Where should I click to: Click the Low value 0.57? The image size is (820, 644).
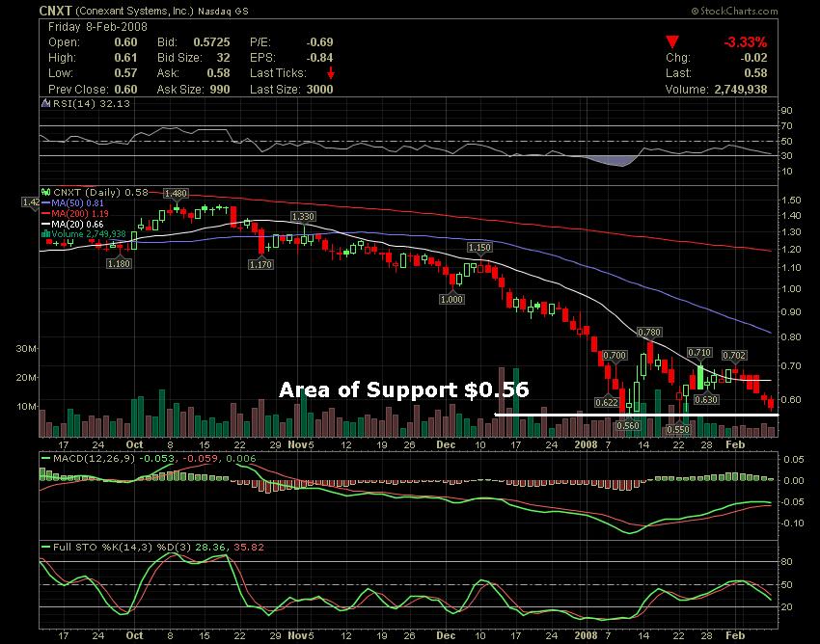tap(125, 73)
